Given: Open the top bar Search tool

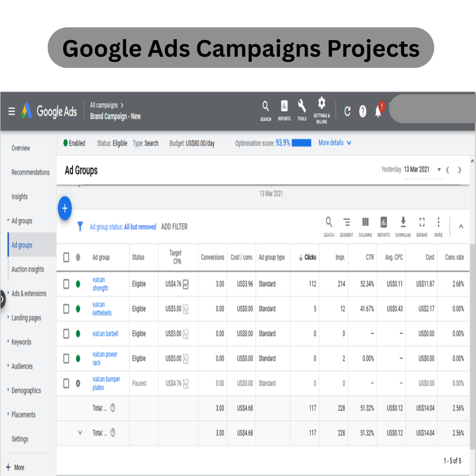Looking at the screenshot, I should click(x=265, y=111).
